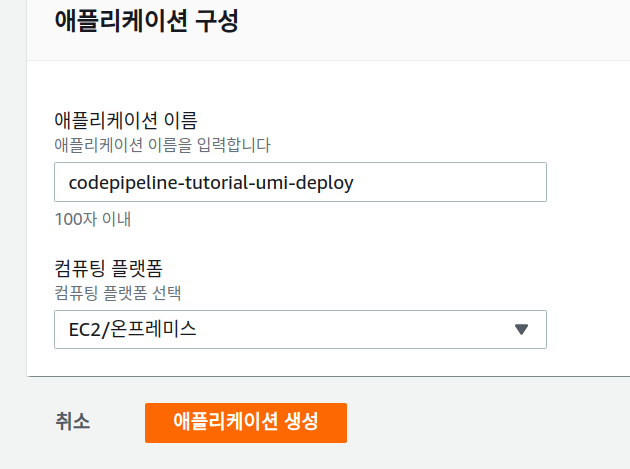Click the dropdown arrow beside EC2/온프레미스

pyautogui.click(x=521, y=330)
